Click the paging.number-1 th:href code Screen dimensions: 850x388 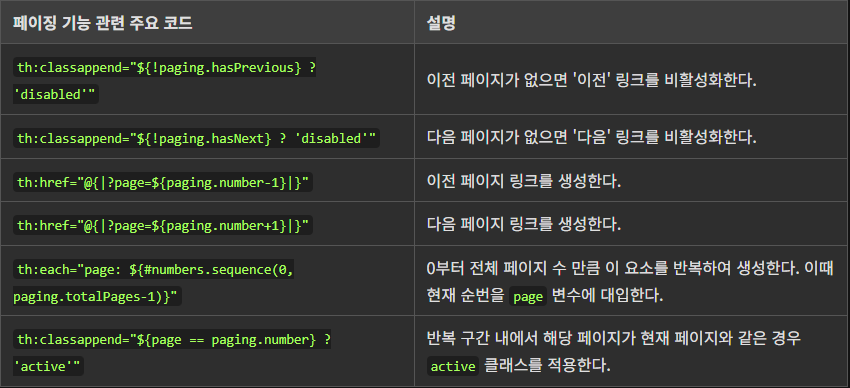pos(163,182)
